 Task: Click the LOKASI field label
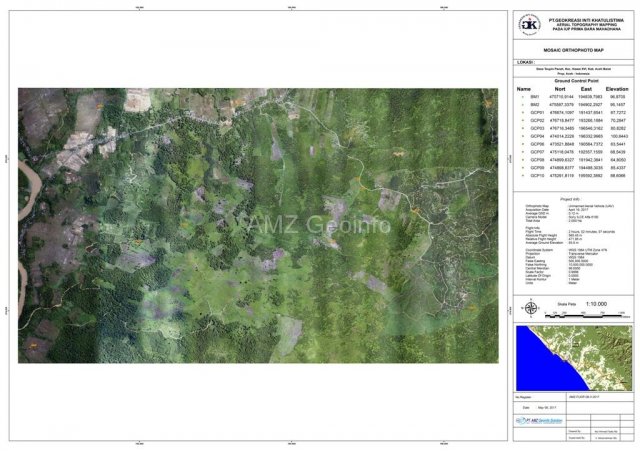click(526, 62)
